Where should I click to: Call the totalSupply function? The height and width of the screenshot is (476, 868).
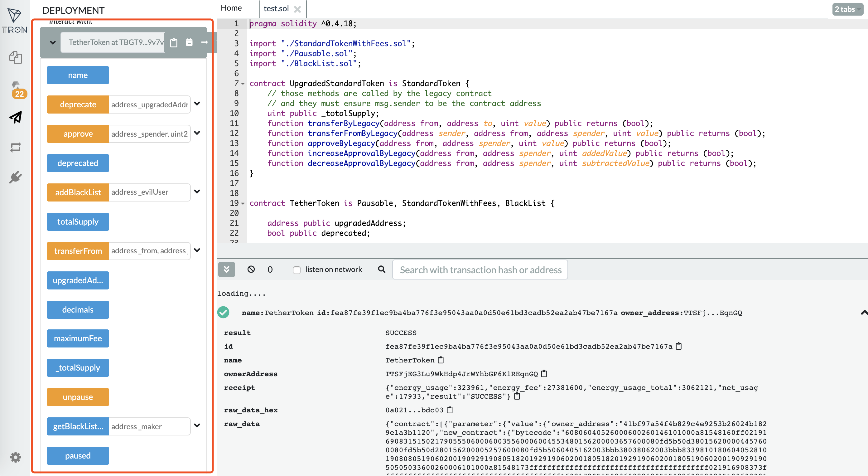point(78,222)
